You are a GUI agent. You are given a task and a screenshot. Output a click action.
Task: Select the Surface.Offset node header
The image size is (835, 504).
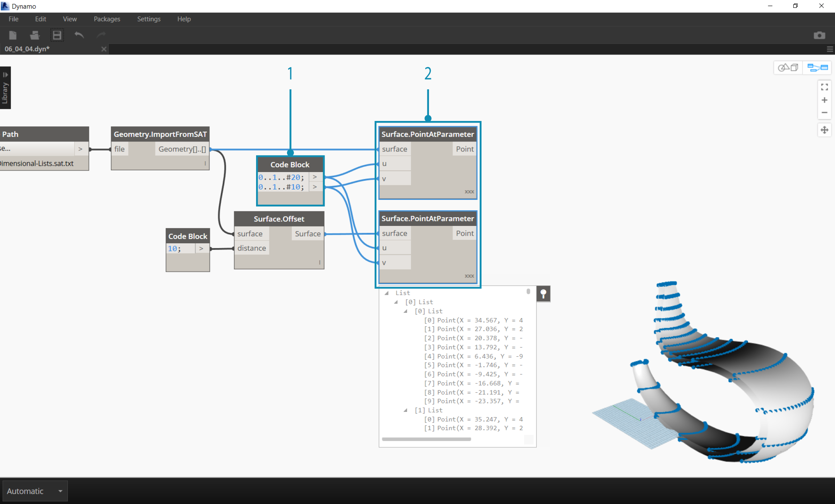(279, 219)
